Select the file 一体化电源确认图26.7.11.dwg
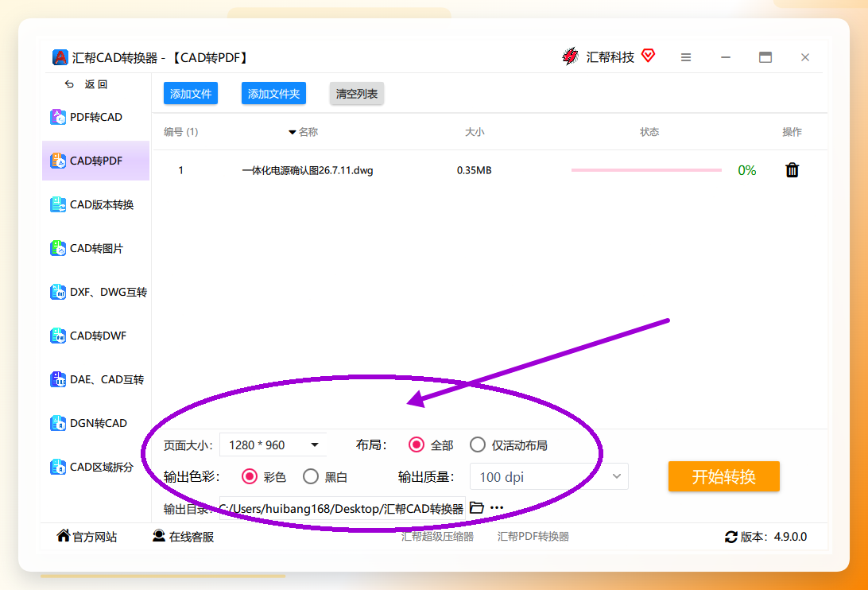Image resolution: width=868 pixels, height=590 pixels. pyautogui.click(x=308, y=170)
